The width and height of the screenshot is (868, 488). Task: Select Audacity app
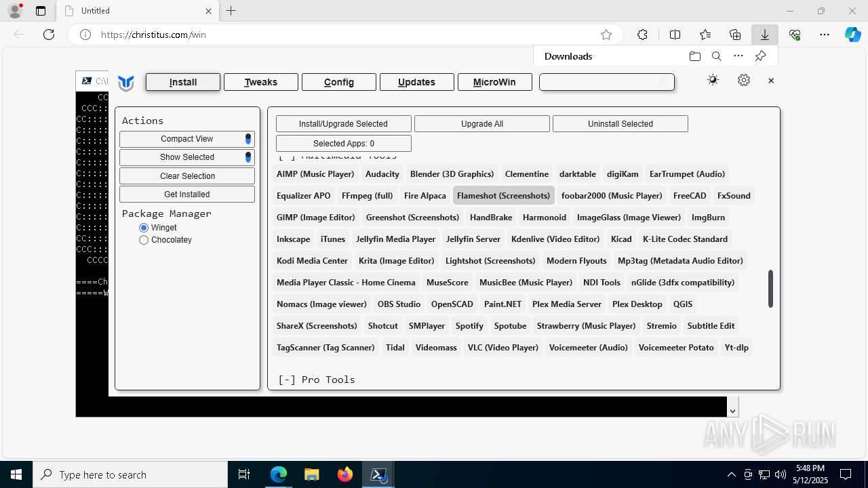tap(382, 174)
